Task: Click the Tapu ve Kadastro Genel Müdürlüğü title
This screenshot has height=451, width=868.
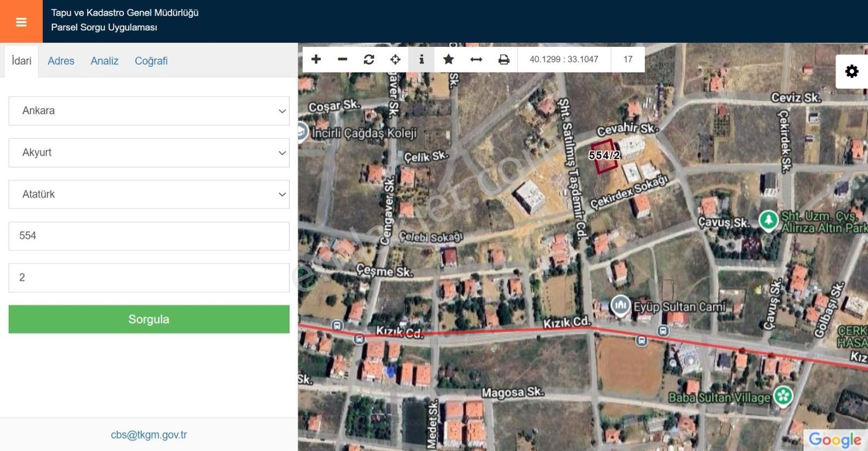Action: (x=125, y=12)
